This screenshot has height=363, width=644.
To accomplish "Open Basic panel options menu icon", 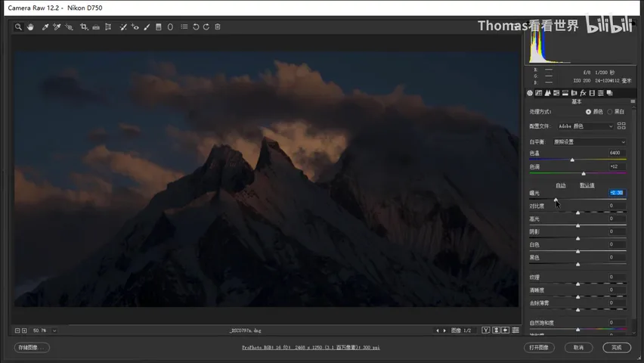I will [633, 101].
